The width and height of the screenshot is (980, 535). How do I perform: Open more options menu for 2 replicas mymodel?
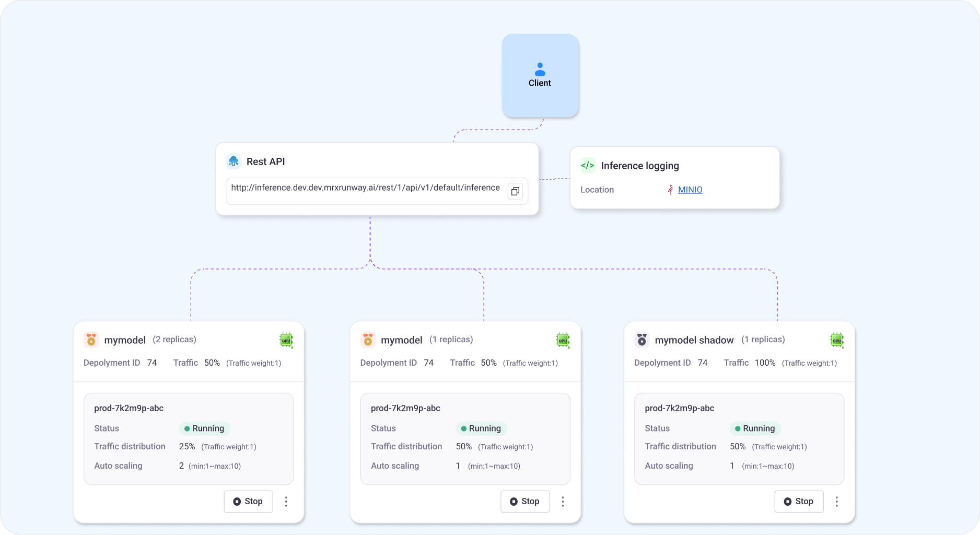coord(286,502)
